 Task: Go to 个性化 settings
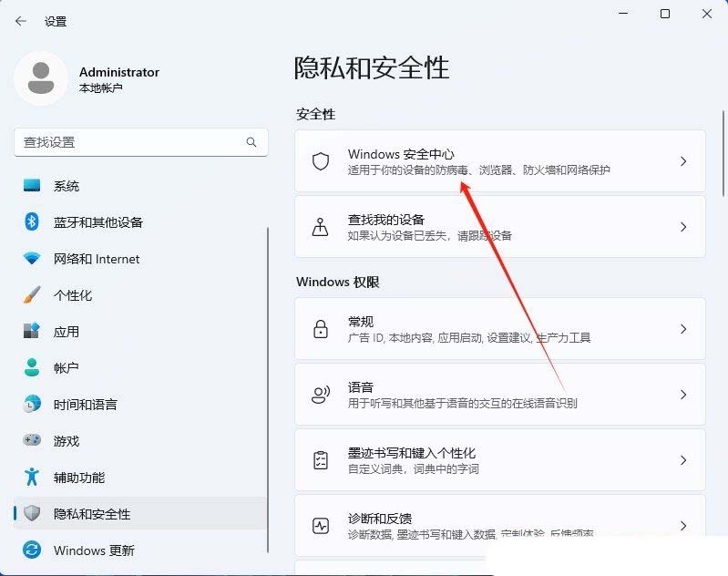pos(138,294)
